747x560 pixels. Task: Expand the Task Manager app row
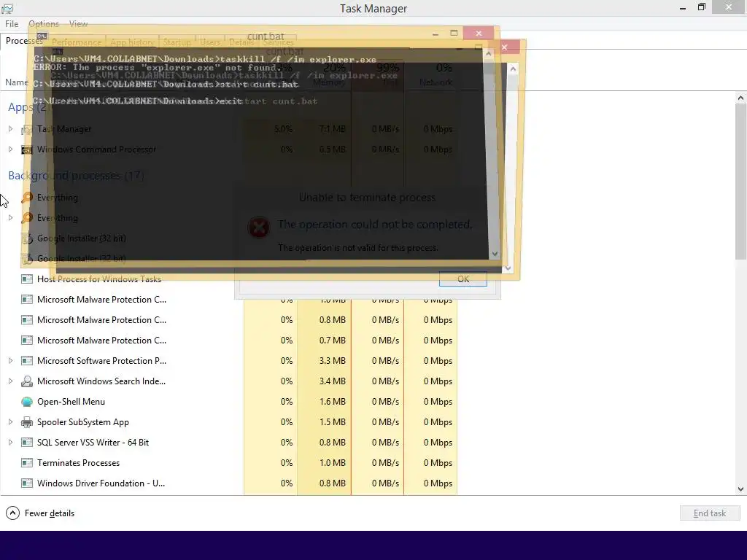[x=10, y=128]
